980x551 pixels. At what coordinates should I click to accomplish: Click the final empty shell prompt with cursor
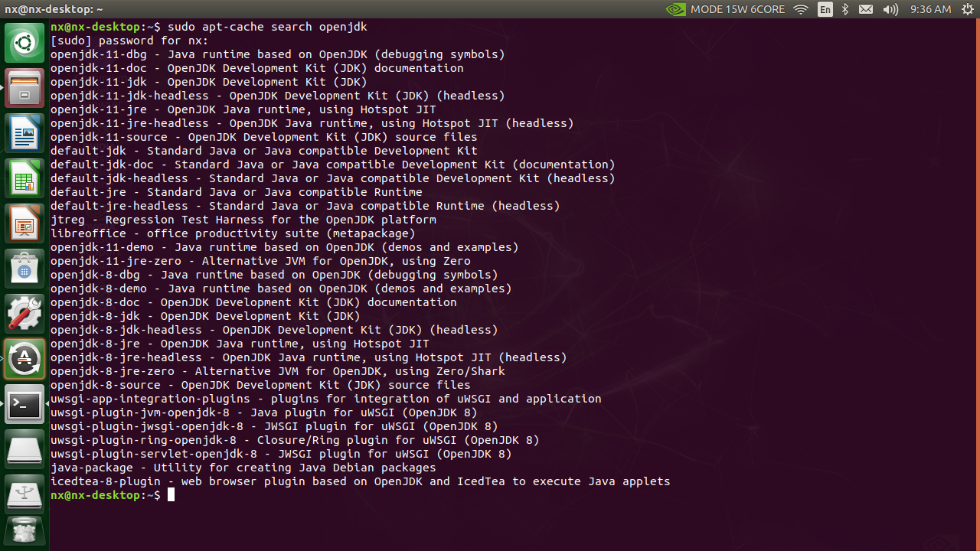tap(113, 495)
